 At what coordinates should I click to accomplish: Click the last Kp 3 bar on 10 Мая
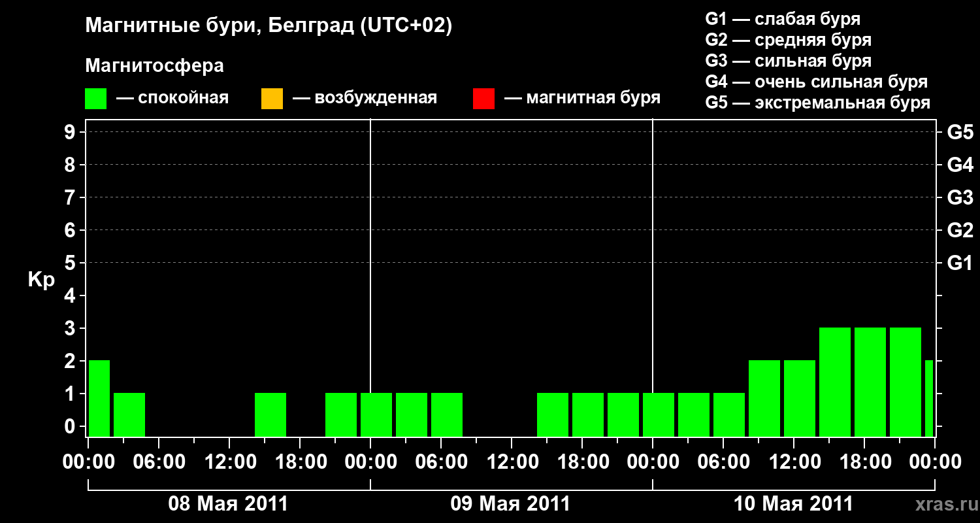pos(906,382)
